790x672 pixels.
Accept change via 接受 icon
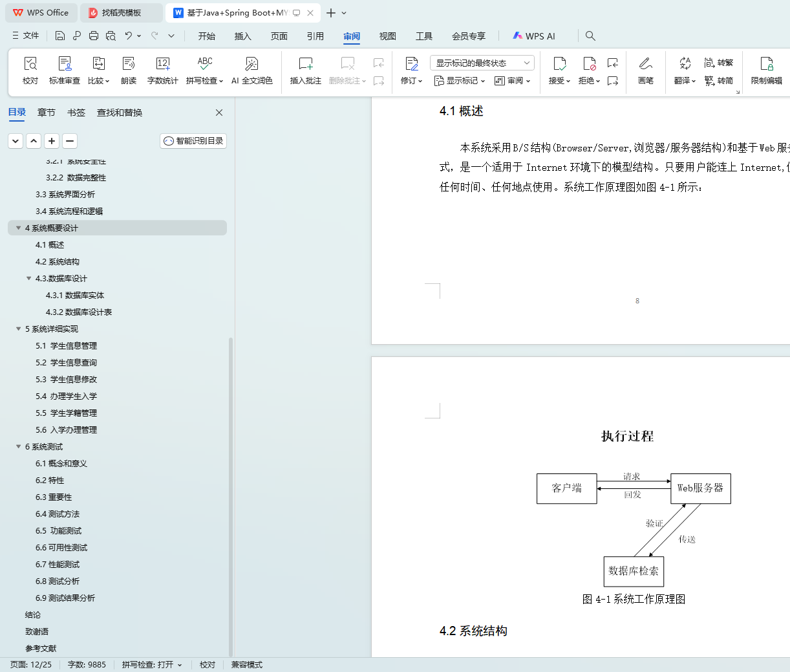[559, 63]
